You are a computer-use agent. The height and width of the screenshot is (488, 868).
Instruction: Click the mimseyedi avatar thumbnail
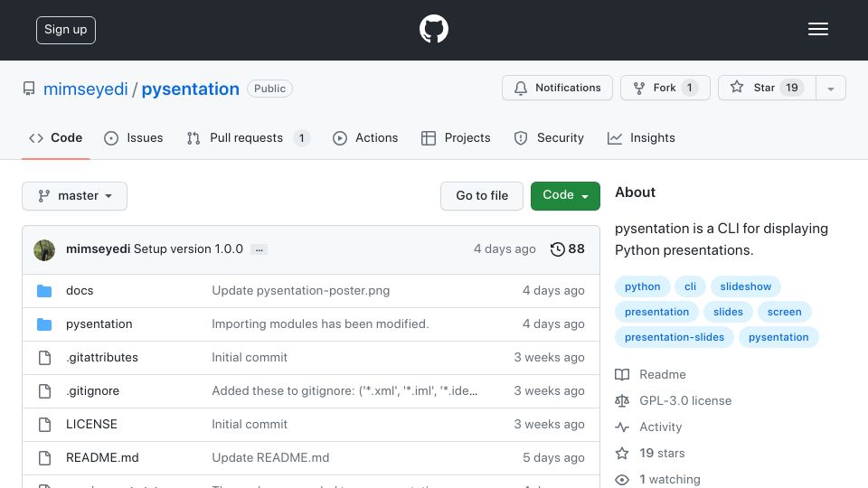click(44, 250)
